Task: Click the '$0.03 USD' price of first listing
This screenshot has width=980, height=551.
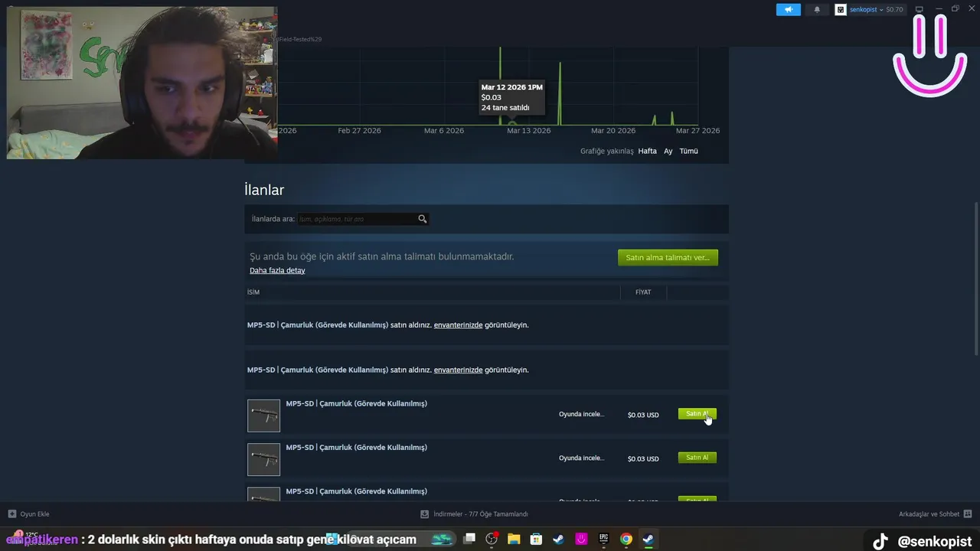Action: coord(643,415)
